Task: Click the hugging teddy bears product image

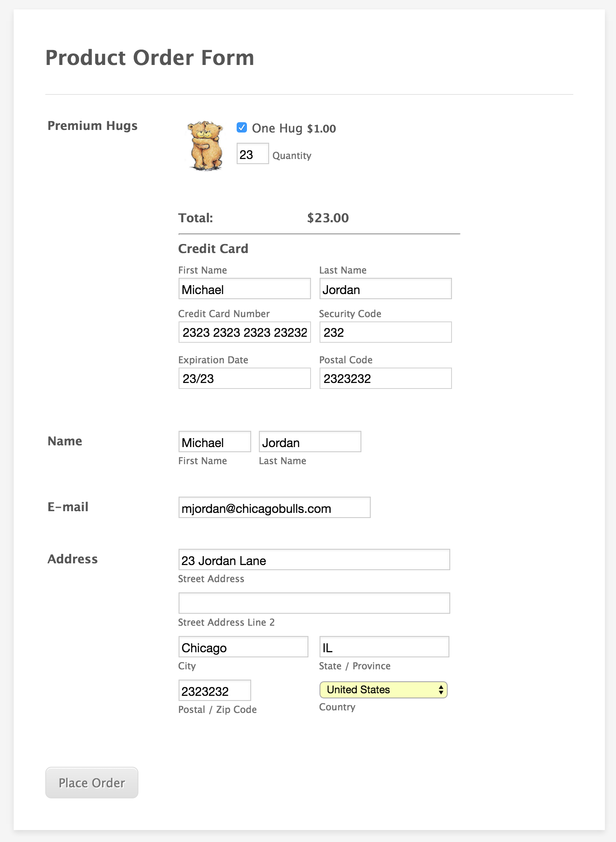Action: [x=206, y=146]
